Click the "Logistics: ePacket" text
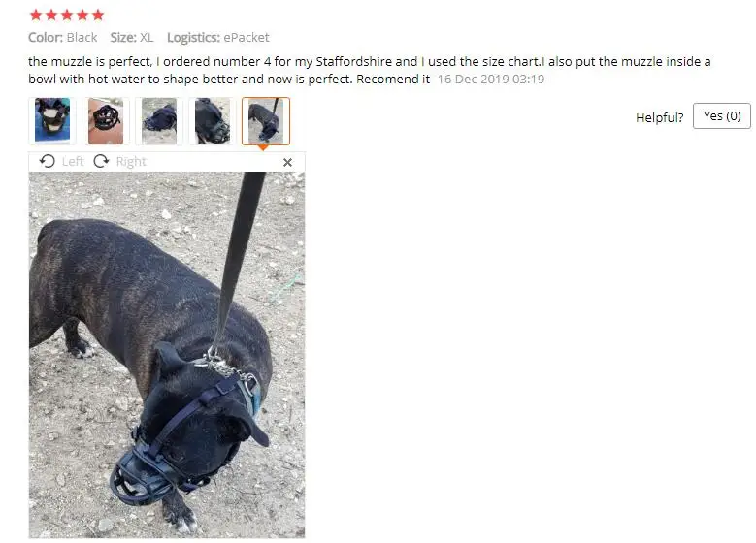The height and width of the screenshot is (543, 756). [218, 38]
